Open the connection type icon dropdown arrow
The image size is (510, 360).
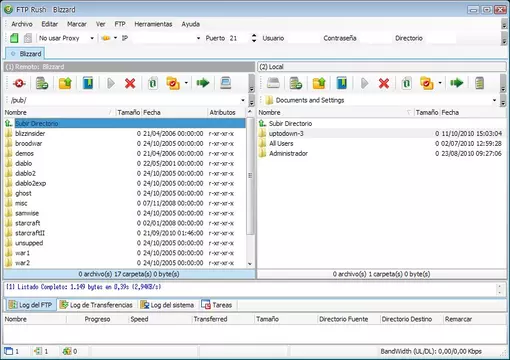click(115, 38)
